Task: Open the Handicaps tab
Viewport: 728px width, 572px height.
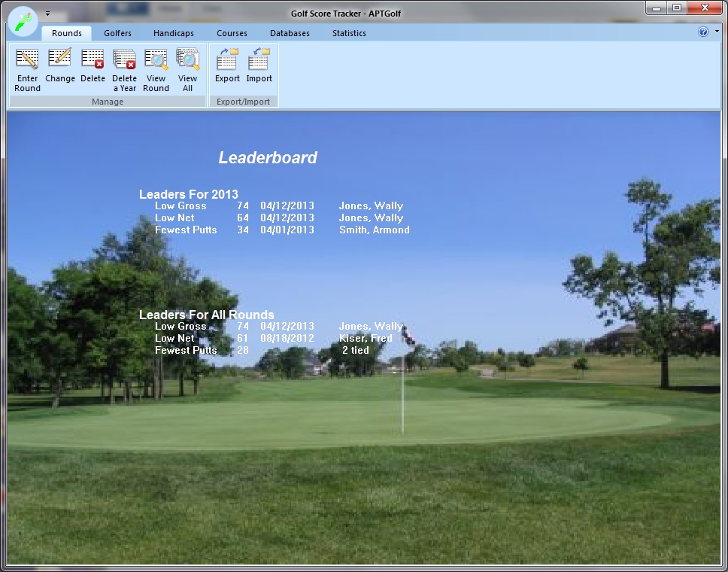Action: coord(174,33)
